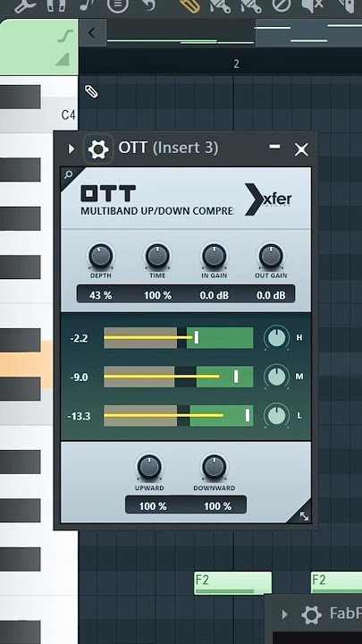Screen dimensions: 362x644
Task: Select the 43 % depth value
Action: click(100, 295)
